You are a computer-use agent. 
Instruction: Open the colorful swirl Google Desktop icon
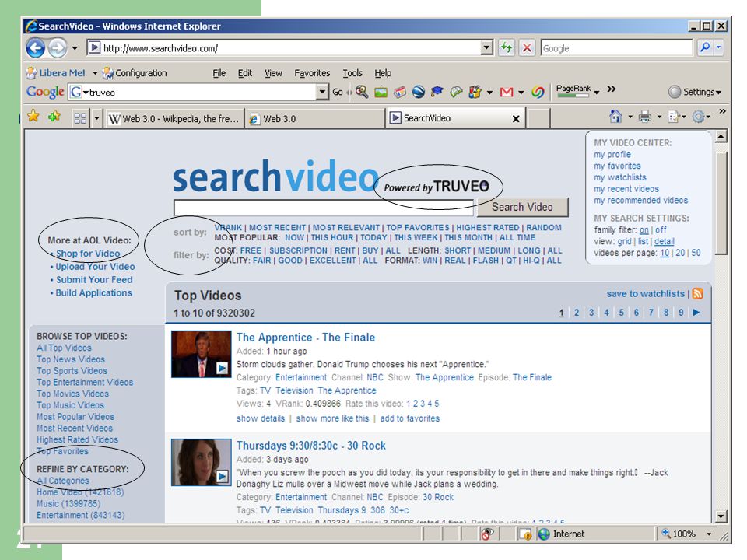(x=538, y=92)
